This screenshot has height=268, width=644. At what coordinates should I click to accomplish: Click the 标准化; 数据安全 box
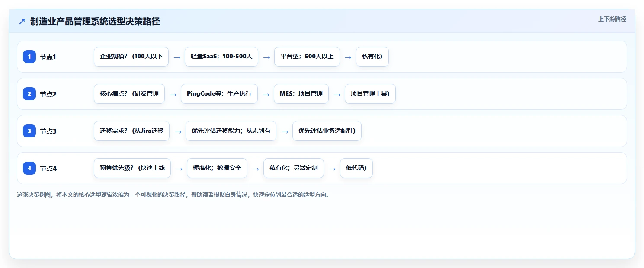click(217, 168)
